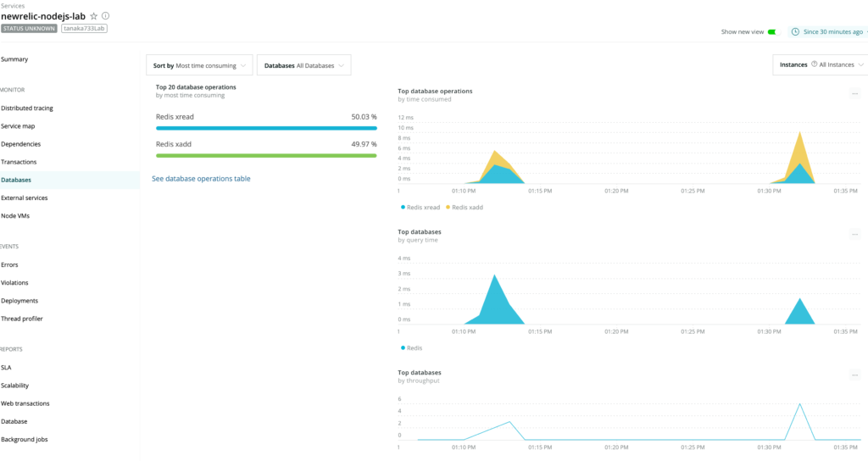
Task: Open options menu for Top databases by query time
Action: 854,234
